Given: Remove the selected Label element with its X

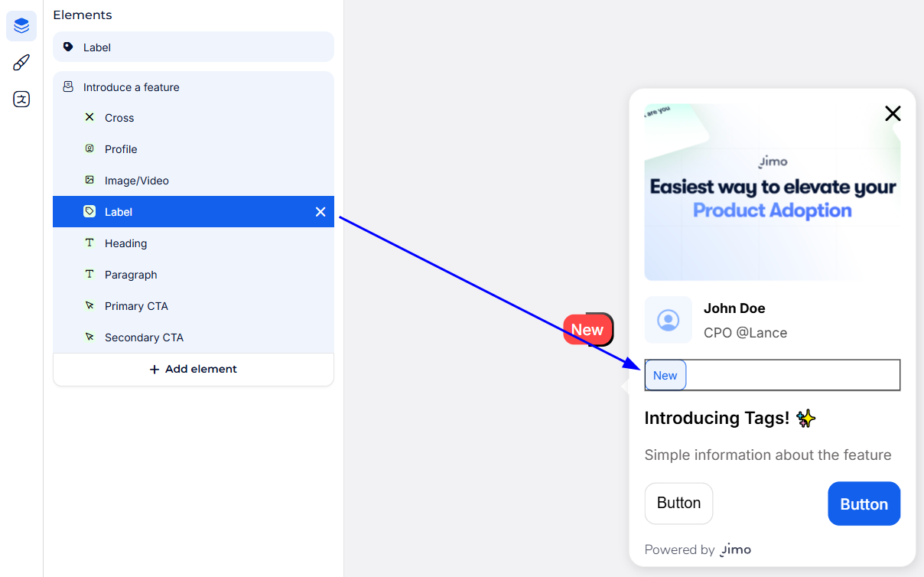Looking at the screenshot, I should [320, 212].
